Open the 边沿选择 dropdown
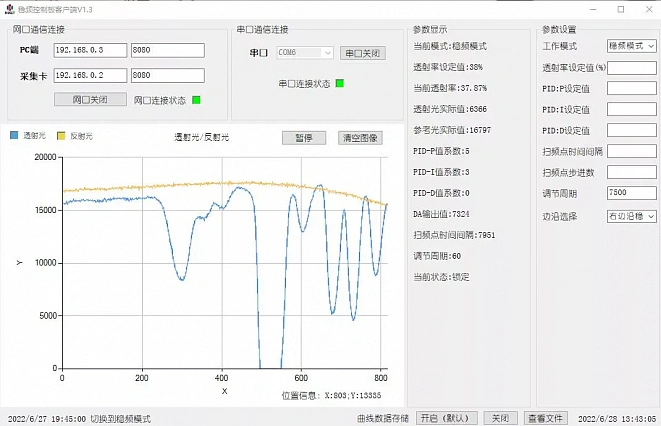The image size is (661, 426). pyautogui.click(x=631, y=217)
